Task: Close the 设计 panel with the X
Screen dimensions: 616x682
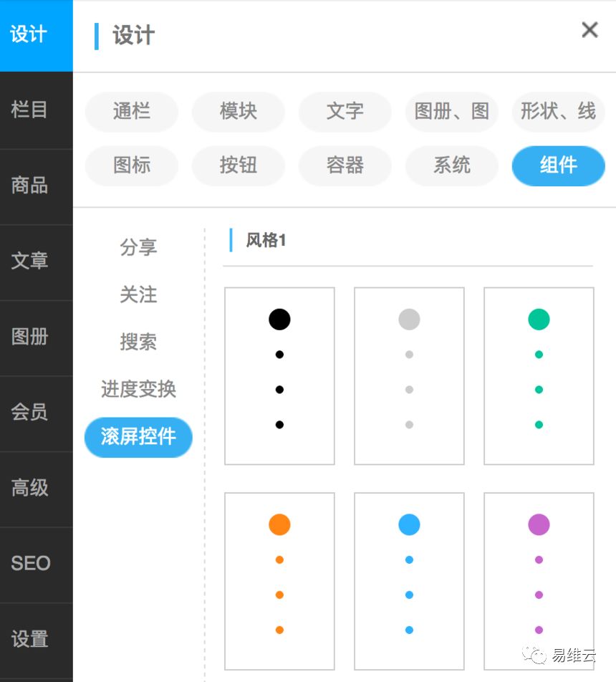Action: (589, 30)
